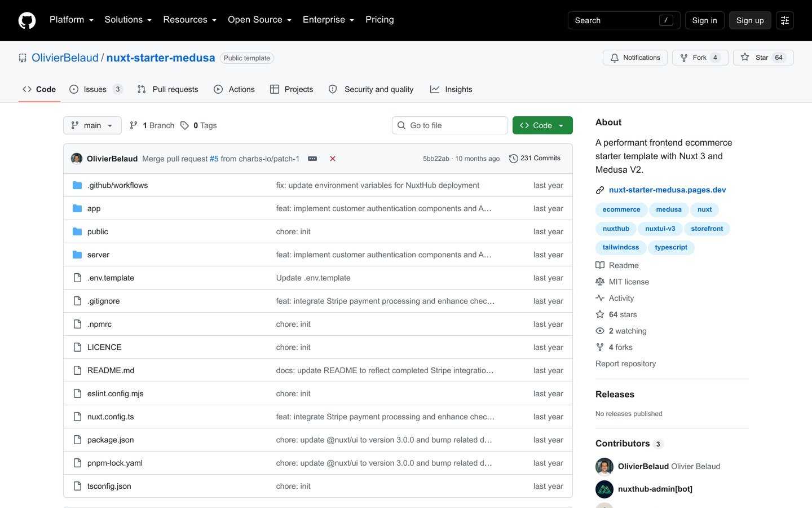
Task: Open the Pricing page link
Action: coord(379,20)
